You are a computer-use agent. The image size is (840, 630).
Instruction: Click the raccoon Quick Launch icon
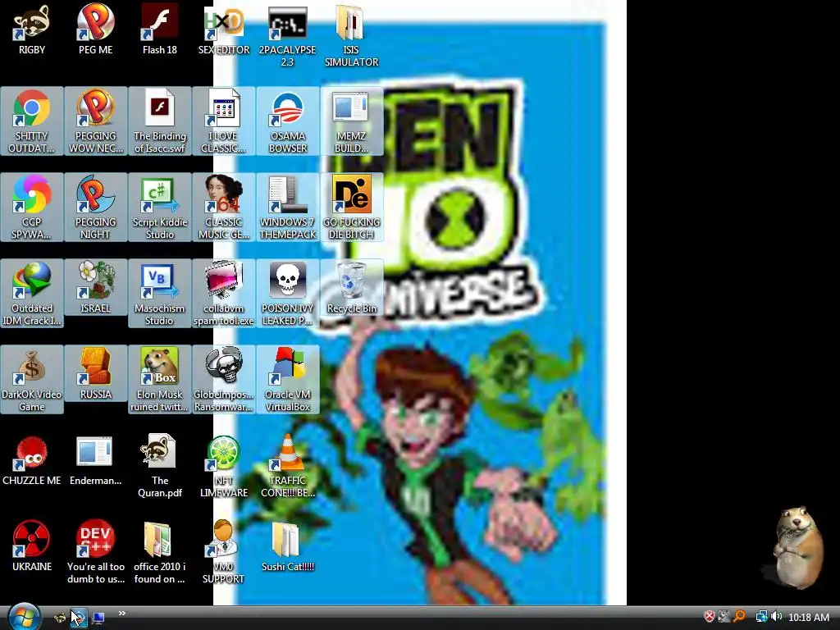(x=60, y=619)
